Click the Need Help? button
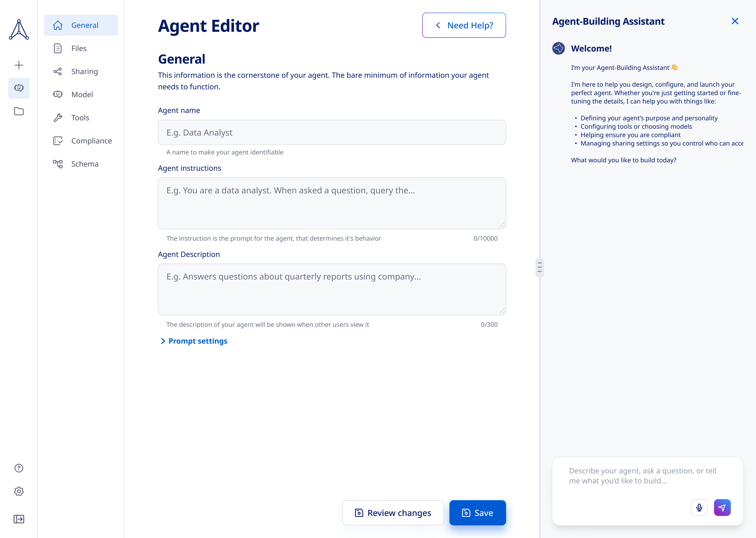This screenshot has height=538, width=756. coord(464,25)
